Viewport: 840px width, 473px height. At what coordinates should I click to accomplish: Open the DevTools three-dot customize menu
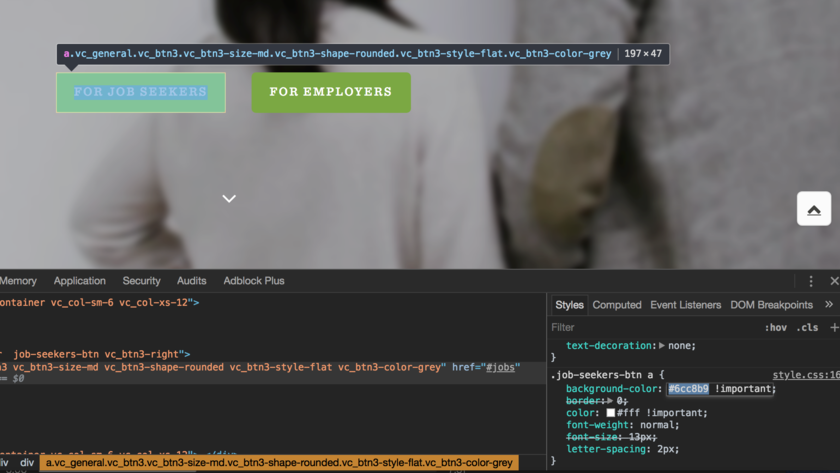click(811, 282)
